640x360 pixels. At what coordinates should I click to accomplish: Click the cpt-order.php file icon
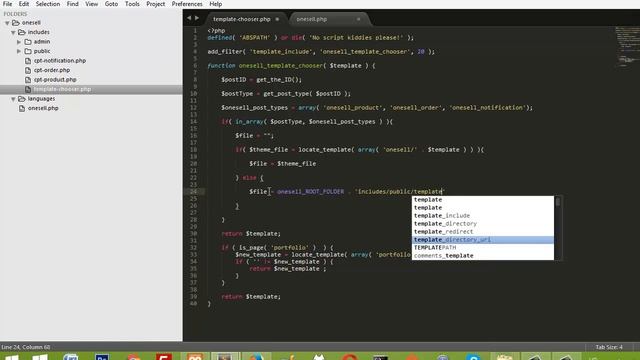[x=28, y=70]
